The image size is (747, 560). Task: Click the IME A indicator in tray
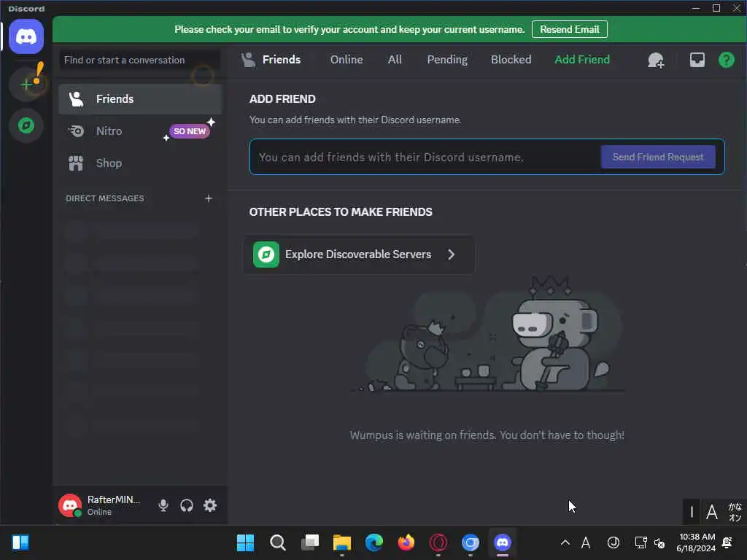point(586,542)
